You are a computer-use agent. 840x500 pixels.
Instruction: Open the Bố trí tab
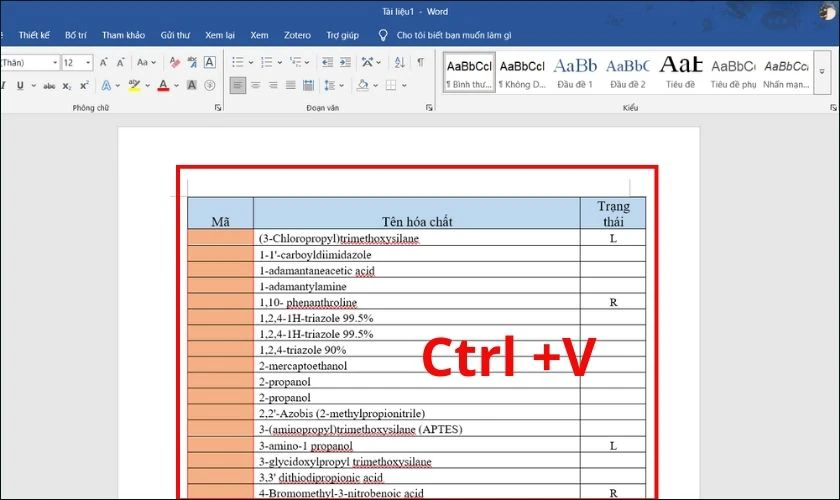tap(76, 35)
